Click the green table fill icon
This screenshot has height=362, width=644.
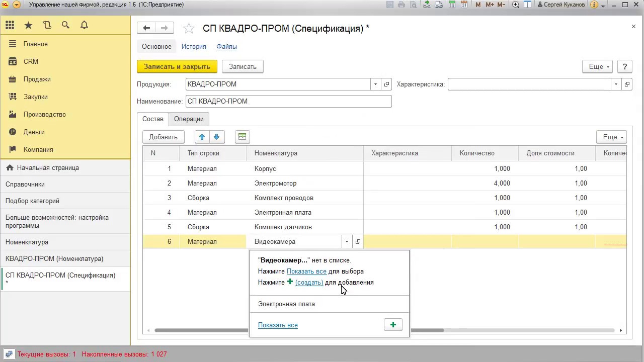click(x=243, y=137)
